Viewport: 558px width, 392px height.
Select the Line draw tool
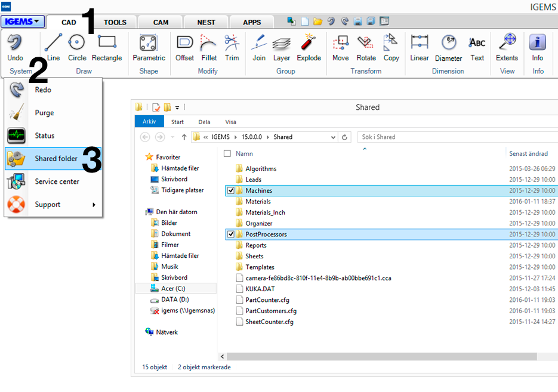pyautogui.click(x=53, y=48)
